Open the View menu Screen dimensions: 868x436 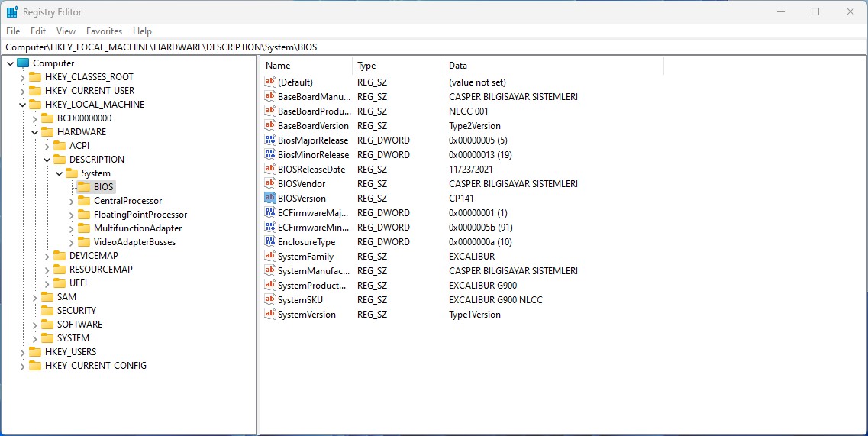(66, 31)
